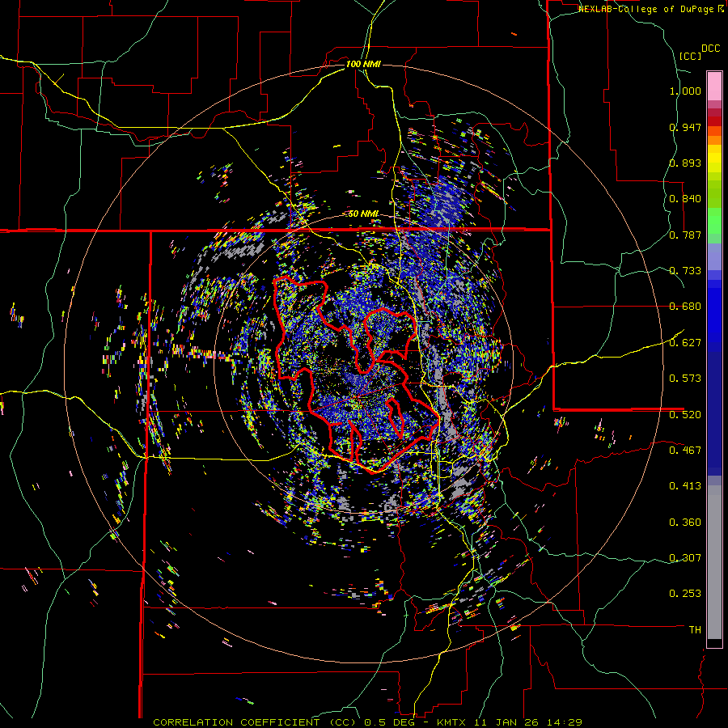Select the 0.627 scale value
Viewport: 728px width, 728px height.
point(685,343)
